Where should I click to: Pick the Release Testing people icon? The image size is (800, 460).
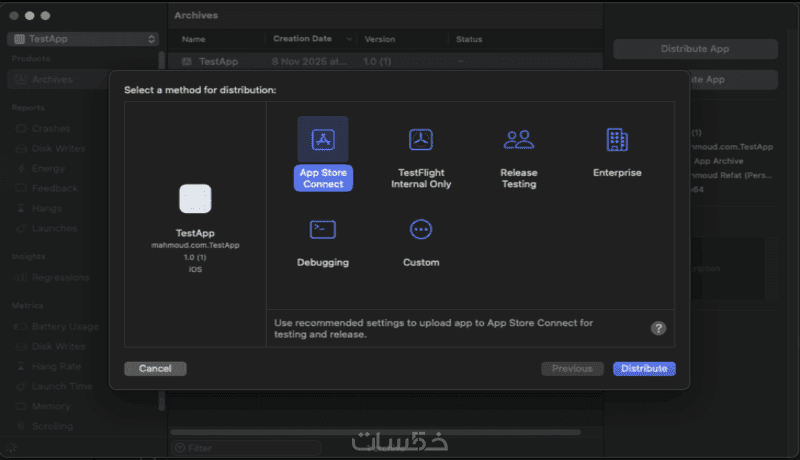pyautogui.click(x=519, y=139)
